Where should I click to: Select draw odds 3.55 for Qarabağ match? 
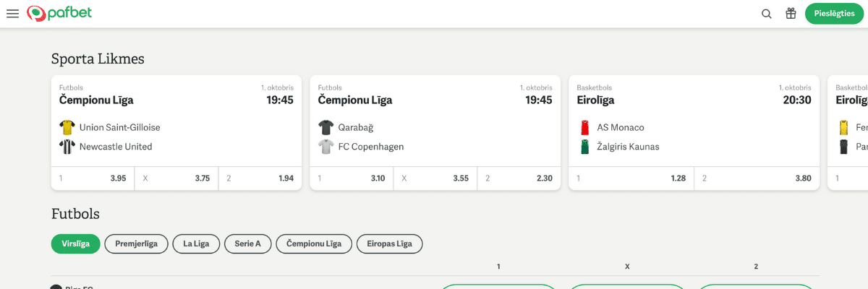click(x=435, y=178)
